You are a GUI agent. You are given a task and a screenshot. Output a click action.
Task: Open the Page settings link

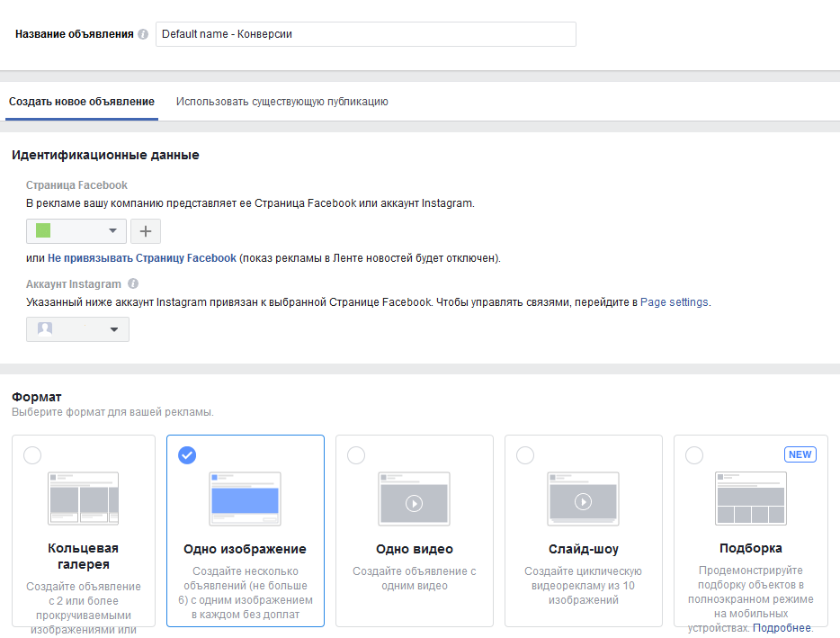(x=674, y=301)
